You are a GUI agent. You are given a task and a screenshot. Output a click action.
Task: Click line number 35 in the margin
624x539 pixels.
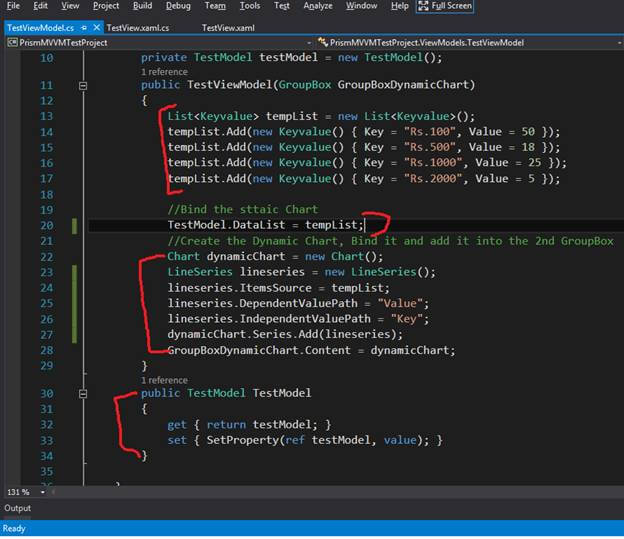click(47, 472)
